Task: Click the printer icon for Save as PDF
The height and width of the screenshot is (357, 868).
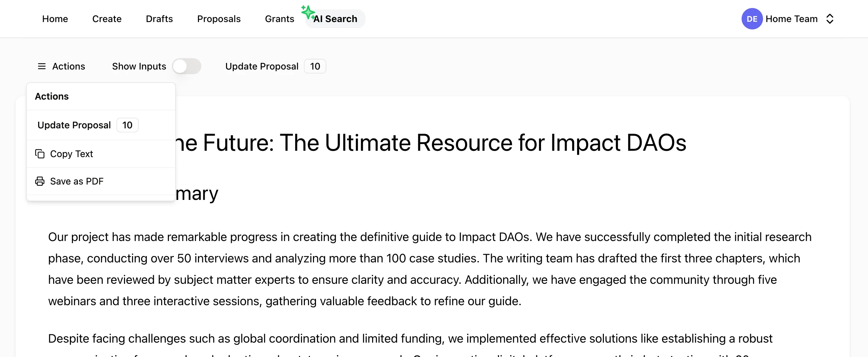Action: [40, 181]
